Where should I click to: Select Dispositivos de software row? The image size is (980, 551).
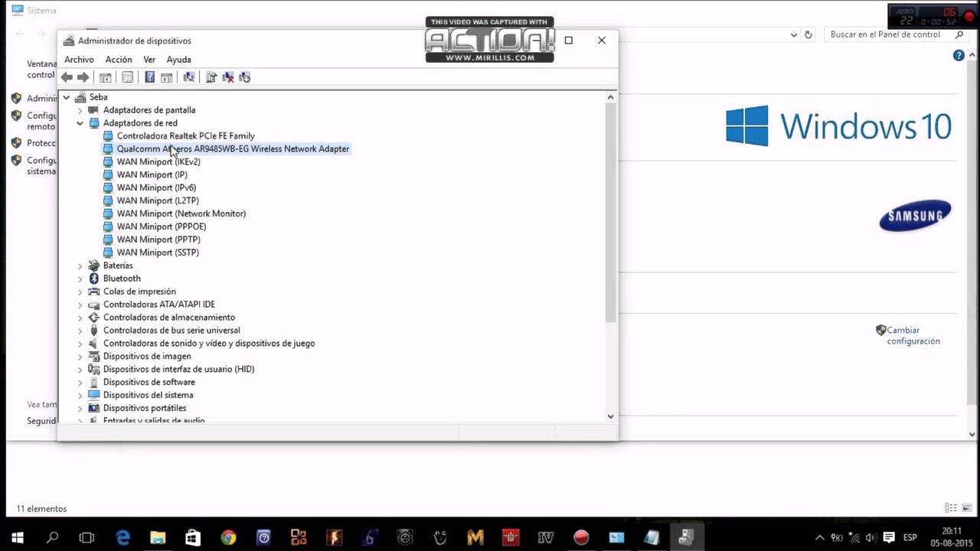[149, 383]
